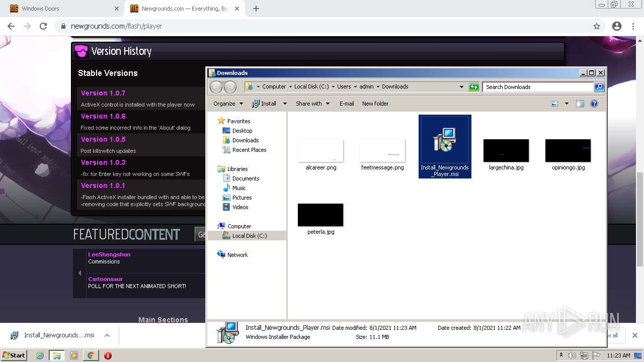
Task: Expand downloaded msi options chevron
Action: click(107, 335)
